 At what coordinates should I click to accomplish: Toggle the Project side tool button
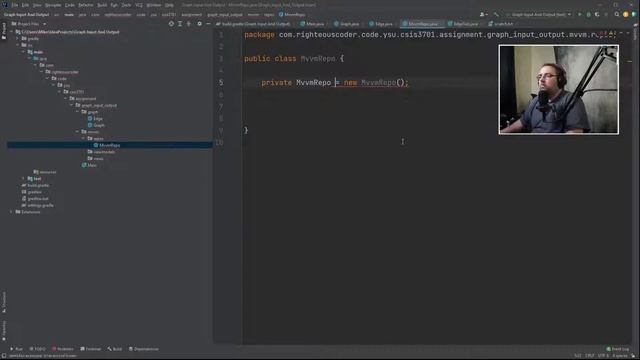tap(4, 31)
